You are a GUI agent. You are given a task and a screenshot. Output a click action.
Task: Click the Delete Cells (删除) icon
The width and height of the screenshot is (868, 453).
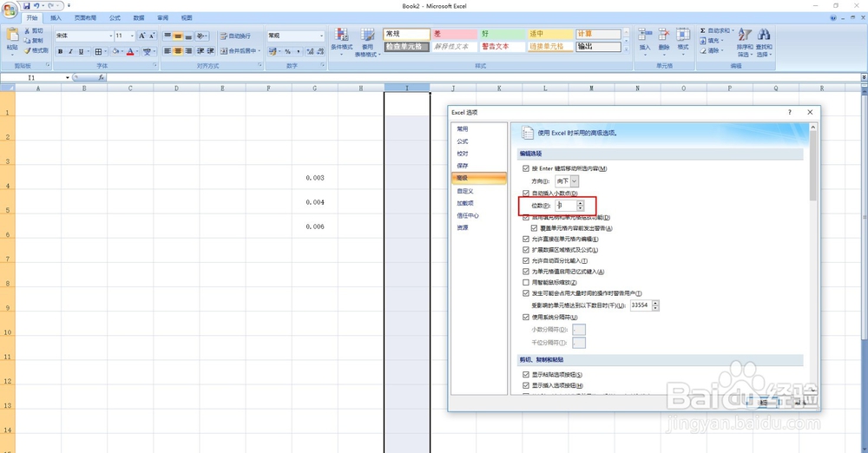click(664, 35)
